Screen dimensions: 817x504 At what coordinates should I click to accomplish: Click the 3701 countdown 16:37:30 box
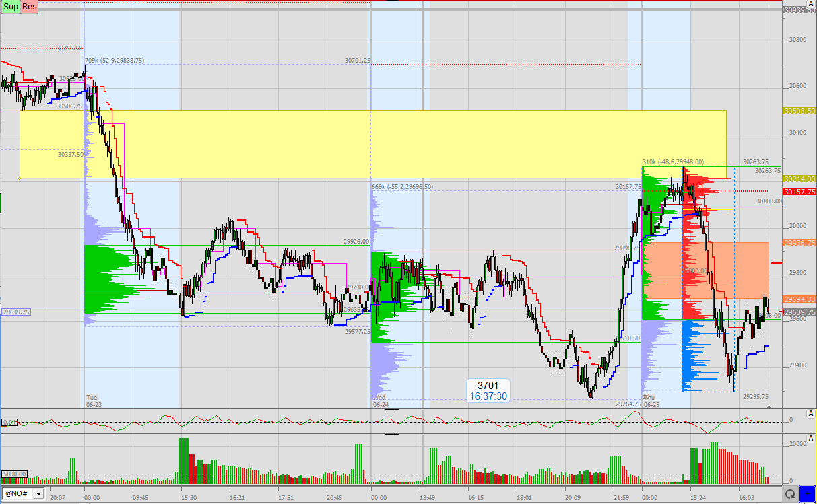(x=488, y=390)
